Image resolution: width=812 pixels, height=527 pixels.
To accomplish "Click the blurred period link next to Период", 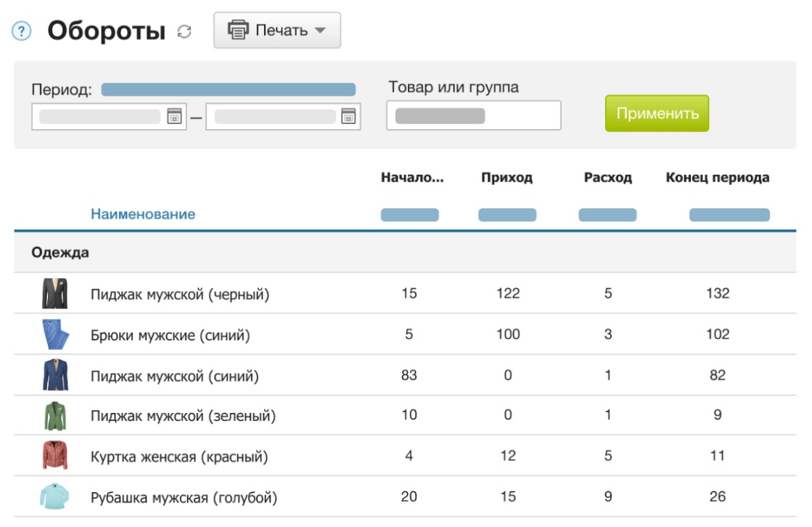I will point(228,89).
